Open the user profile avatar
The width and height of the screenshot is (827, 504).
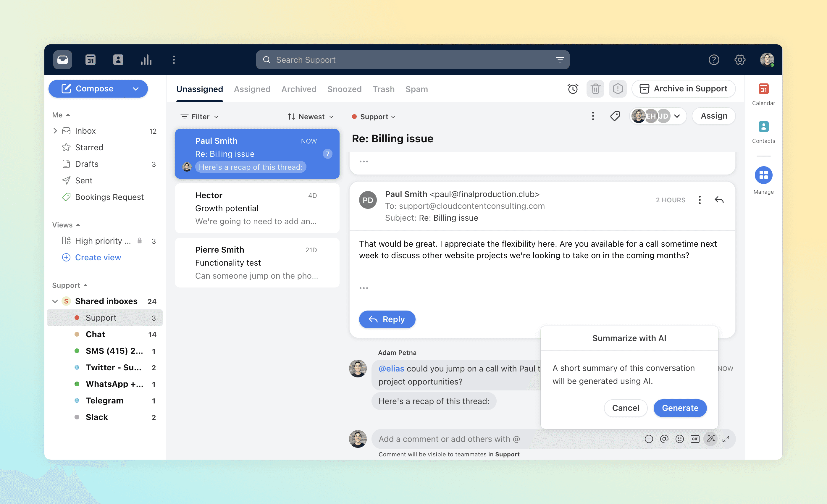[x=767, y=60]
